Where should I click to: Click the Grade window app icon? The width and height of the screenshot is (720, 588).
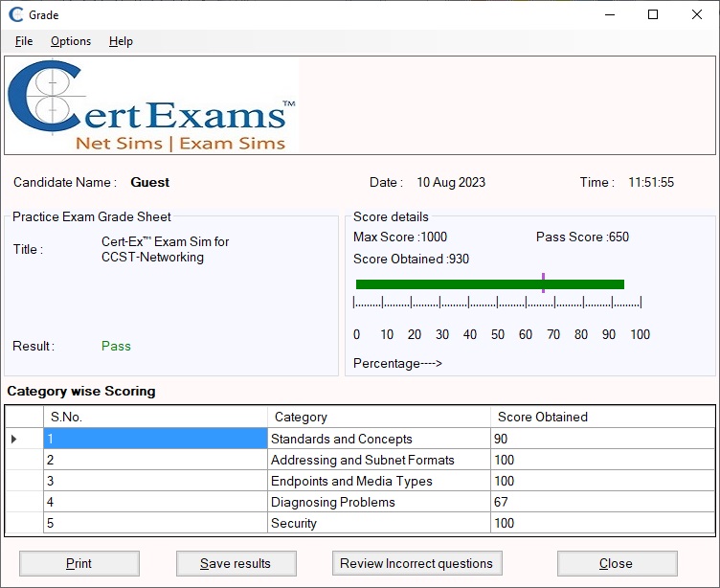tap(16, 14)
